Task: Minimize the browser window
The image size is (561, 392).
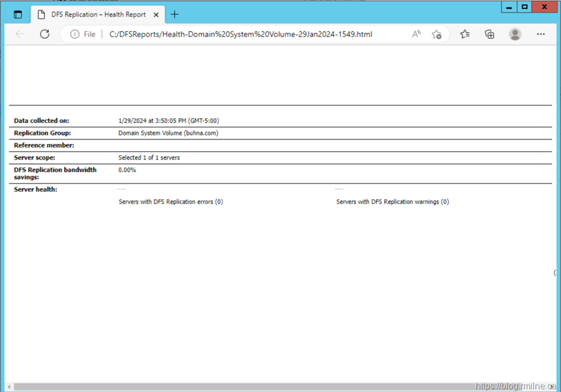Action: coord(509,7)
